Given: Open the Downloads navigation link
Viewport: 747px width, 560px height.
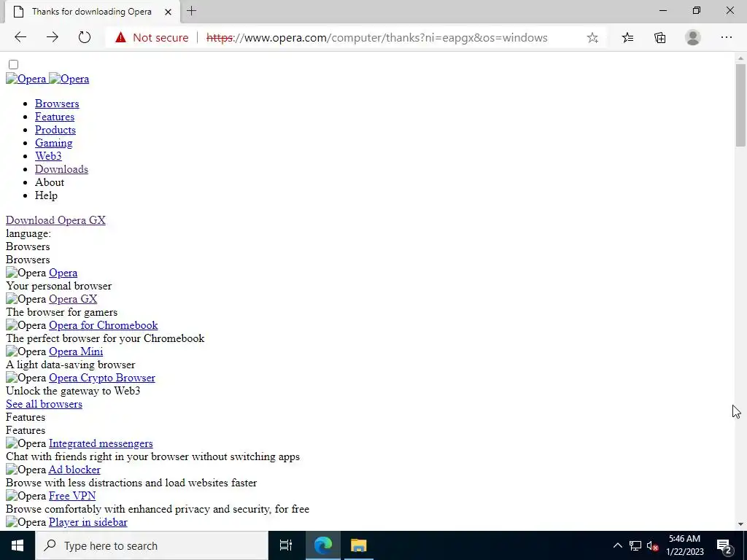Looking at the screenshot, I should [61, 169].
